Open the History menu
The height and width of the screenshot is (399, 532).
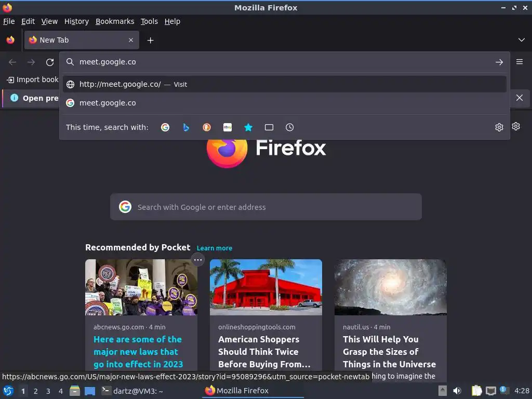[77, 21]
